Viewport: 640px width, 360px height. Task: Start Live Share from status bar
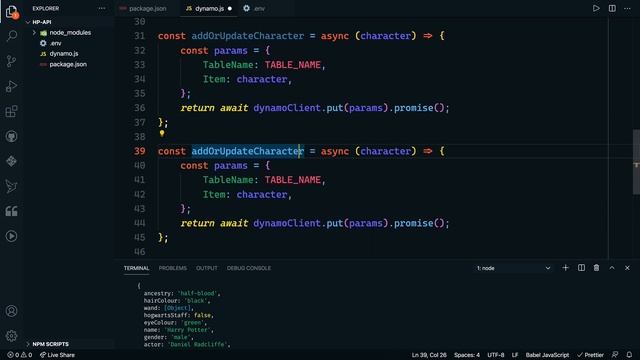coord(57,355)
